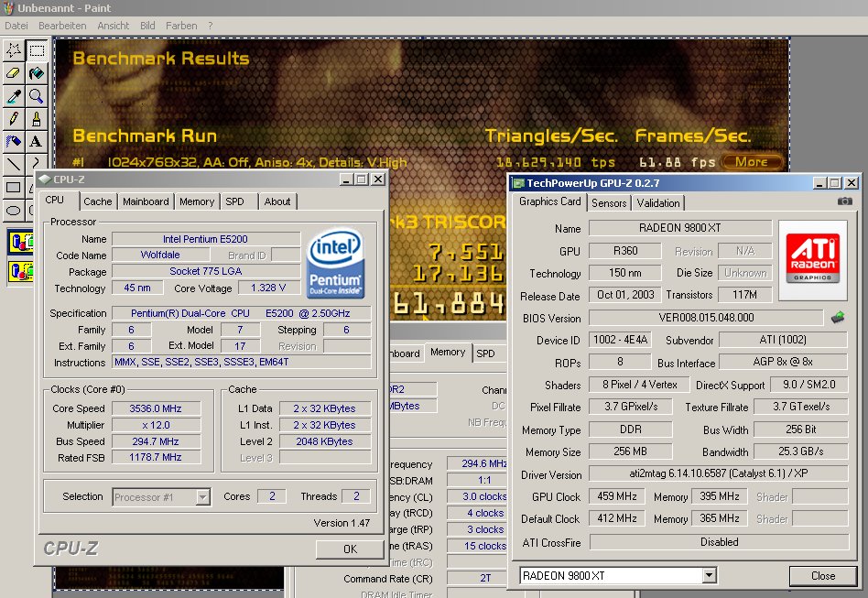Open the Bearbeiten menu

point(62,26)
